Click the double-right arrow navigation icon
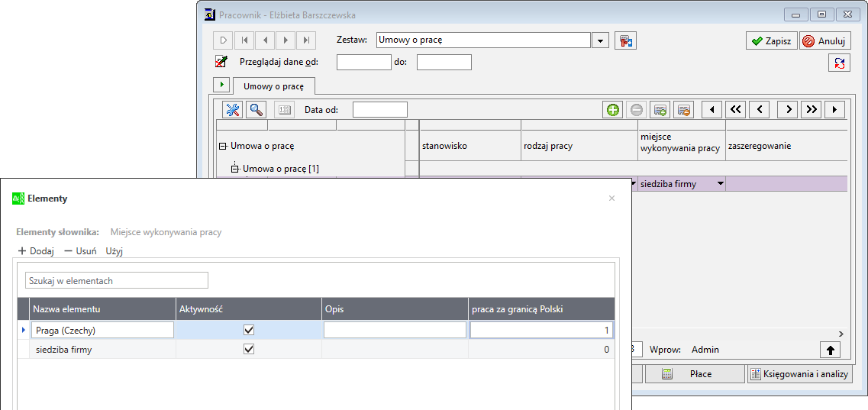The image size is (868, 410). pyautogui.click(x=812, y=110)
